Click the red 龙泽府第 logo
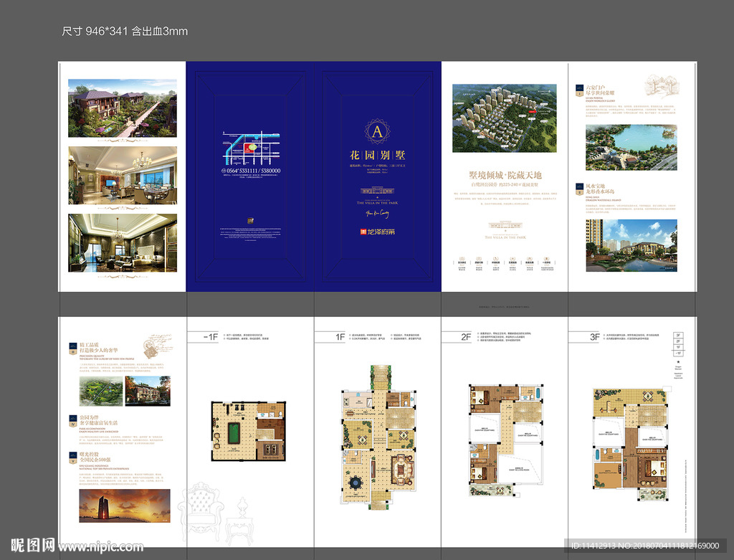The height and width of the screenshot is (560, 734). 377,232
